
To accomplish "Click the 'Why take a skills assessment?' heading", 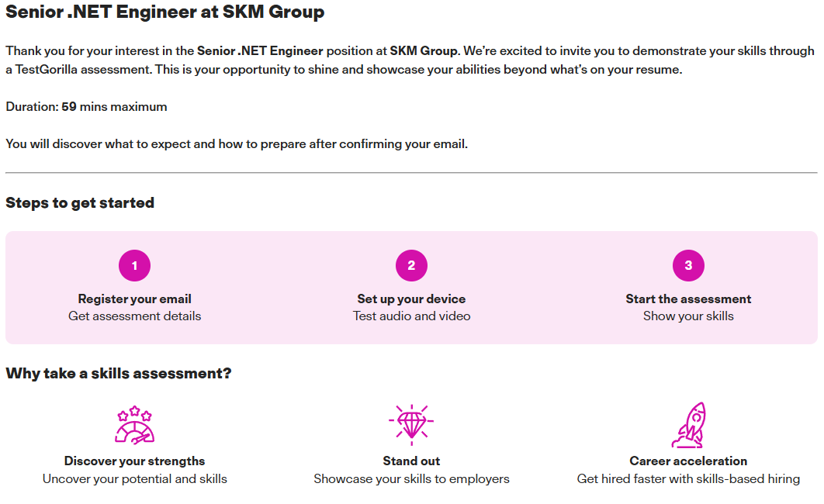I will tap(119, 373).
